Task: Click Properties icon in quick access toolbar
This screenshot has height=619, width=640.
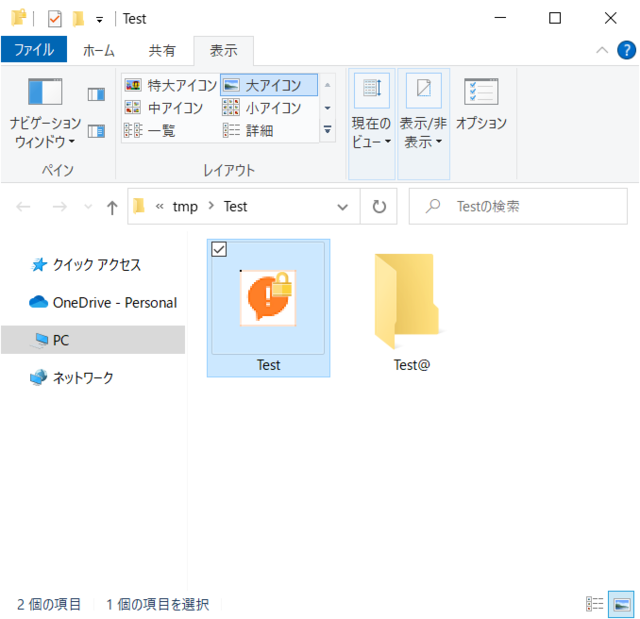Action: point(55,19)
